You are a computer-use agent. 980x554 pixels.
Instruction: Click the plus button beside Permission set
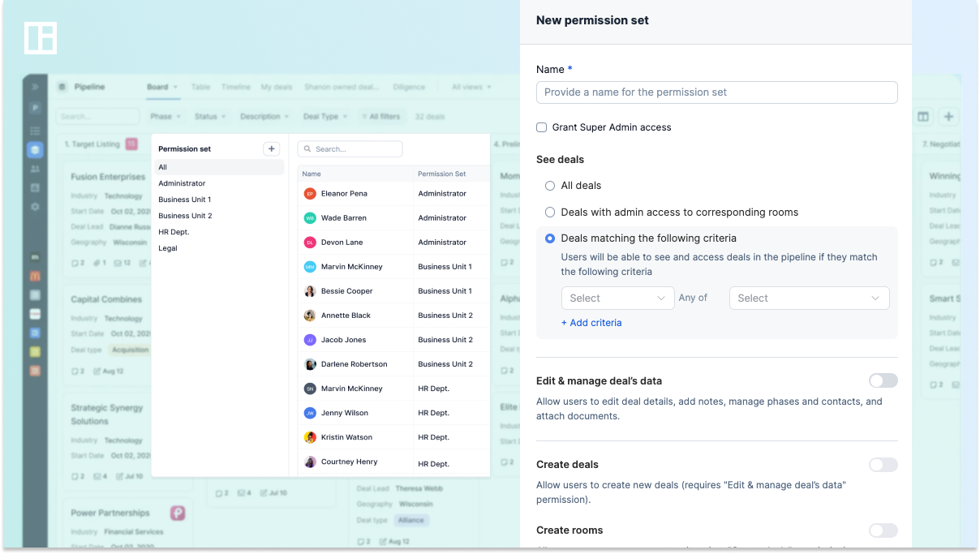coord(272,148)
